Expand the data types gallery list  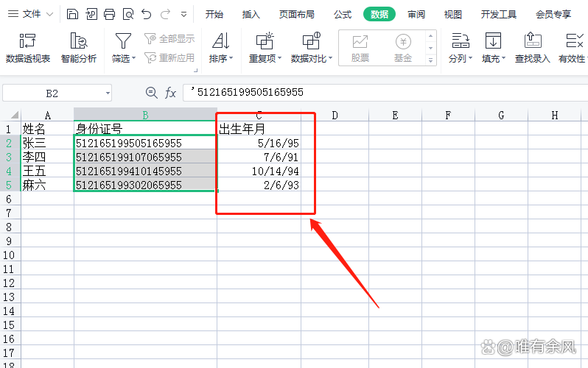tap(430, 60)
